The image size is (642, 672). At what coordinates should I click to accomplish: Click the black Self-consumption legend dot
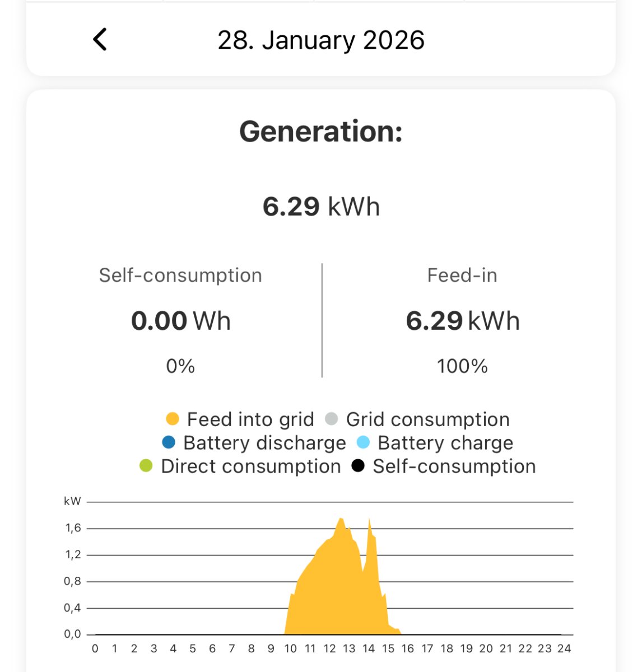pos(358,466)
